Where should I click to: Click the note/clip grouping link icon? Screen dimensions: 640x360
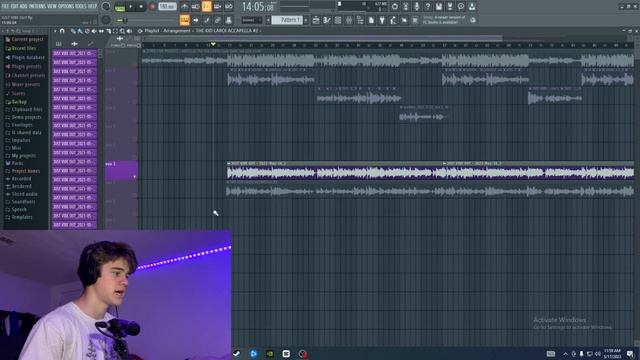pos(218,20)
